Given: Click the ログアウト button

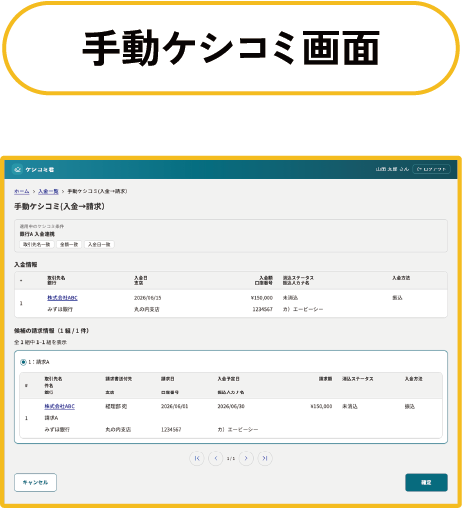Looking at the screenshot, I should coord(431,169).
